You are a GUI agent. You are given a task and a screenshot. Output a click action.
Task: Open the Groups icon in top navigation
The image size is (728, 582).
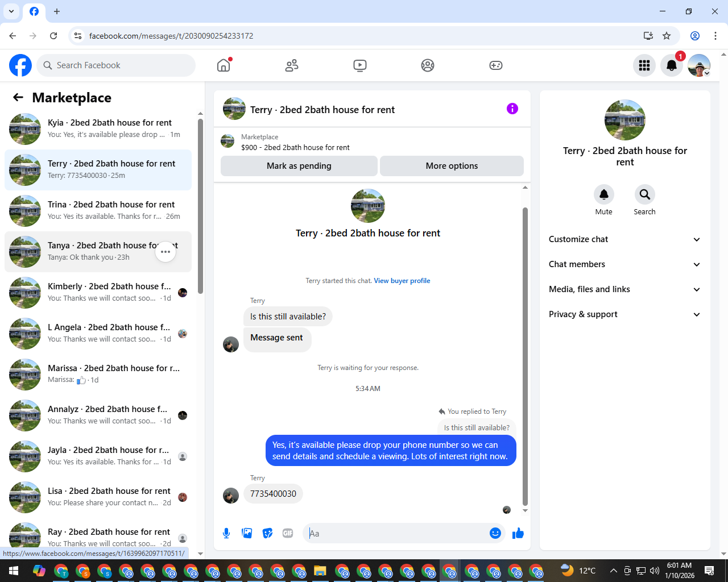click(428, 65)
